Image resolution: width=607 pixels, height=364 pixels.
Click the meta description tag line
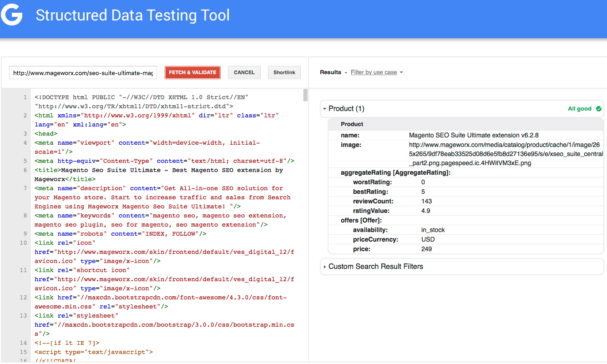point(162,197)
